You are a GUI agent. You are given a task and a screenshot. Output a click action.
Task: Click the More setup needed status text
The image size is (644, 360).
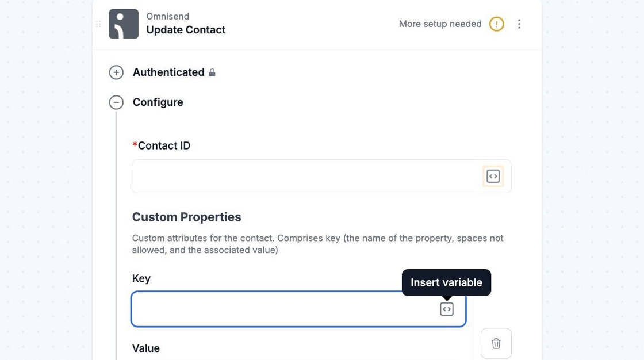coord(440,24)
